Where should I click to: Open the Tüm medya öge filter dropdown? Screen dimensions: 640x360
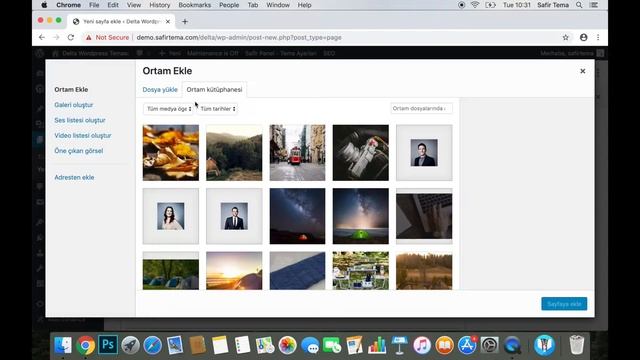tap(169, 109)
